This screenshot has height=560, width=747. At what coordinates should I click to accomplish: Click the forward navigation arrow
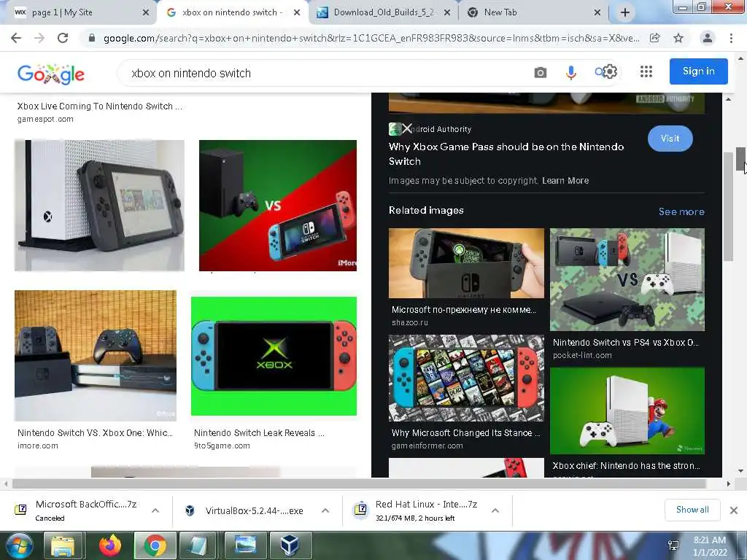point(39,38)
